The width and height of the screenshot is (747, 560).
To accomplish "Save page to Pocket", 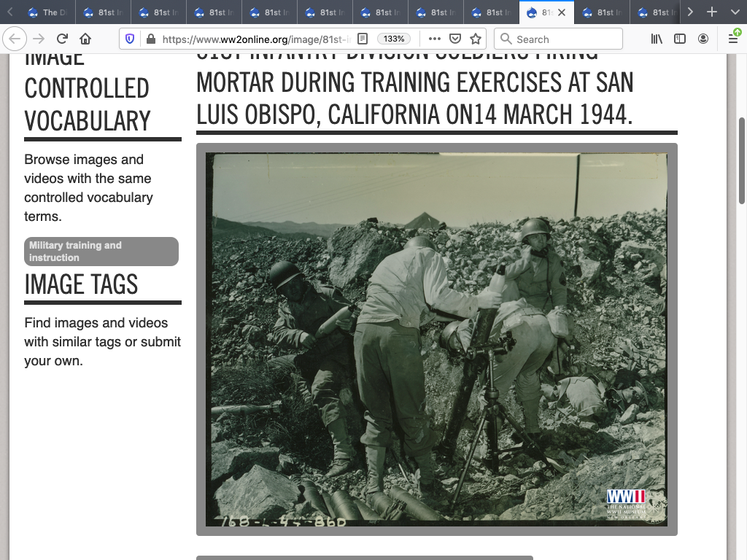I will 454,39.
